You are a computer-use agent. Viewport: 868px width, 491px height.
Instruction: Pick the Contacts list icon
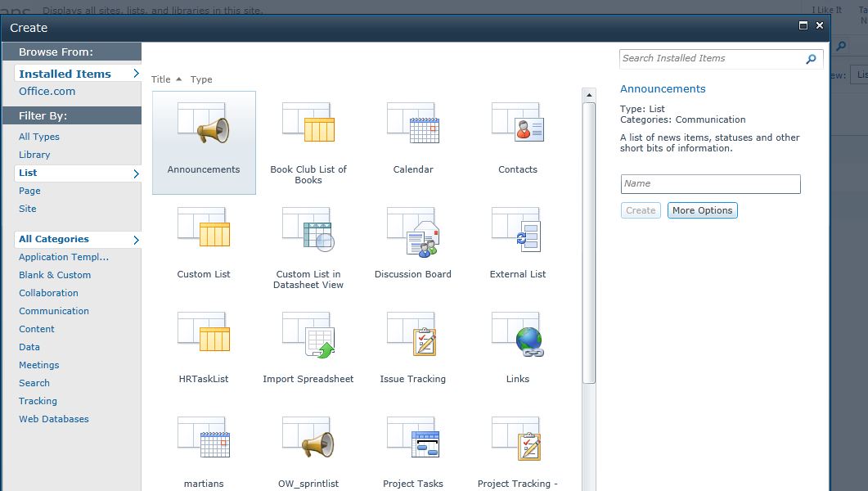pos(518,122)
